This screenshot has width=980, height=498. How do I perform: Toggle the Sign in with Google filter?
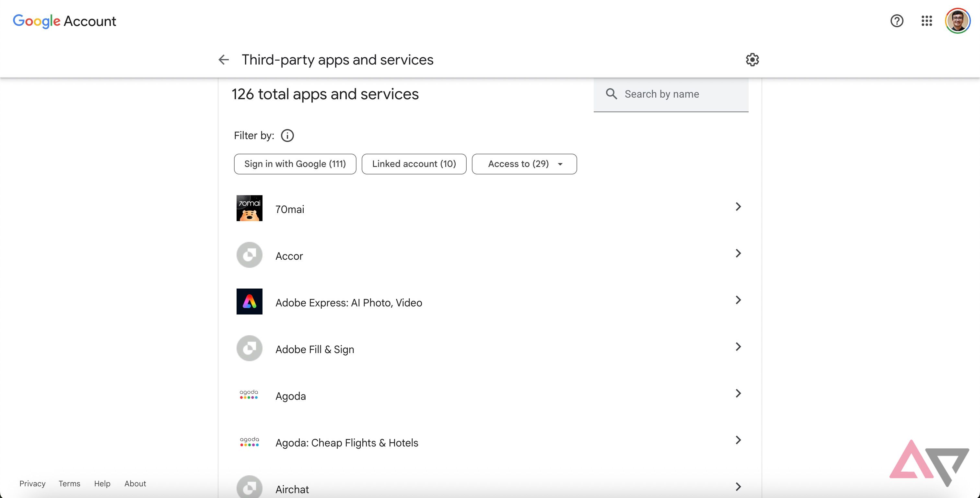[295, 164]
